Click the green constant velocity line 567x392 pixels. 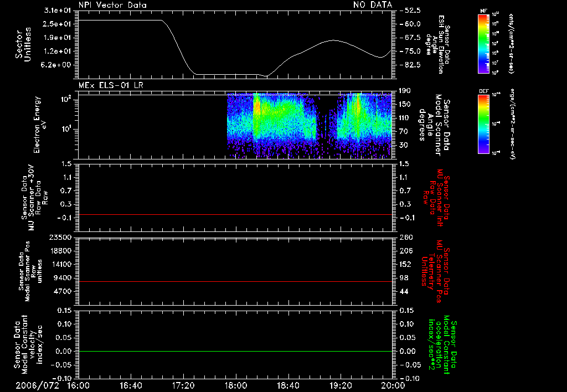[235, 351]
